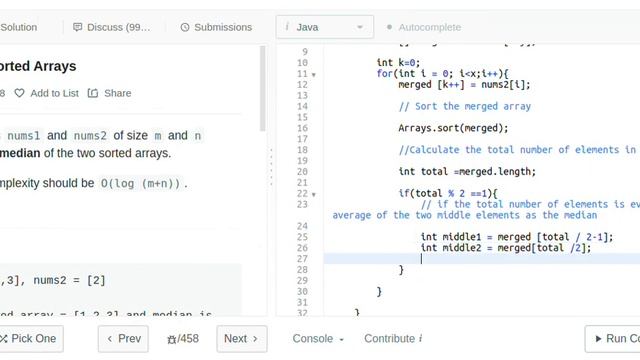Click the nums2 inline code in the description

90,136
